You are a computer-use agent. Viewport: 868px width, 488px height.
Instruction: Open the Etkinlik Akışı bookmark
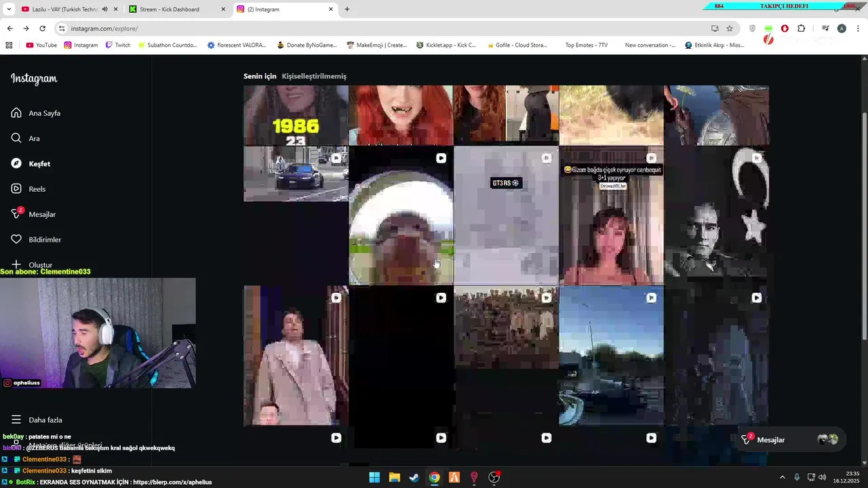point(715,45)
